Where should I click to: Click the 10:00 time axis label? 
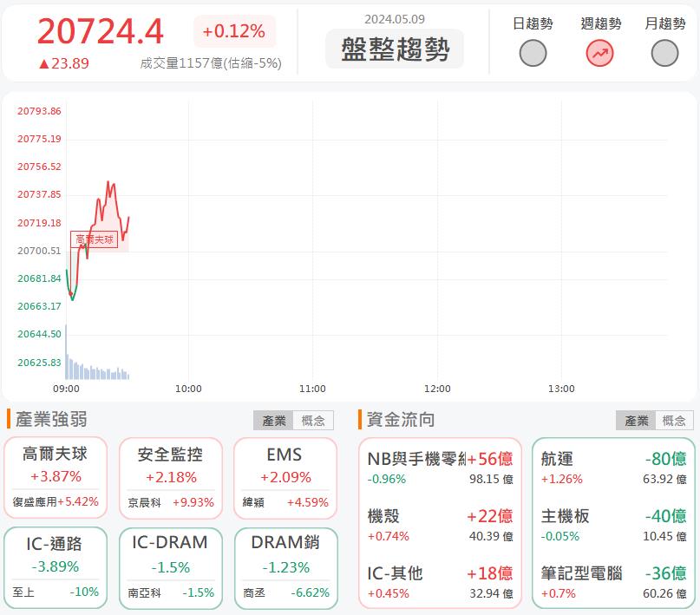pos(188,389)
